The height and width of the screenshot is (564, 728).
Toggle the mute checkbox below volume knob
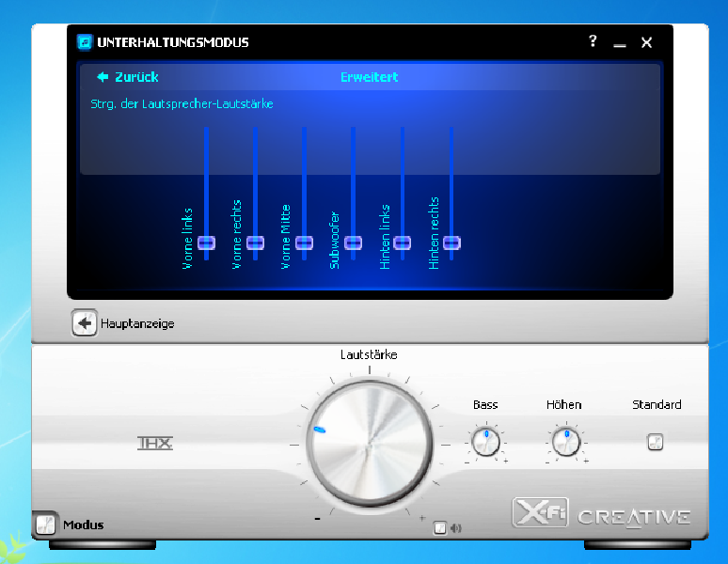(x=439, y=528)
